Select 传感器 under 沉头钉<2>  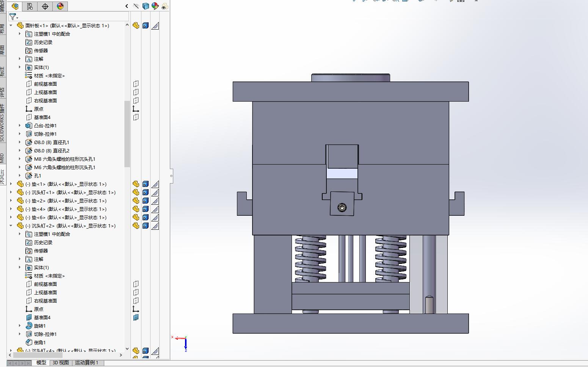pos(41,251)
